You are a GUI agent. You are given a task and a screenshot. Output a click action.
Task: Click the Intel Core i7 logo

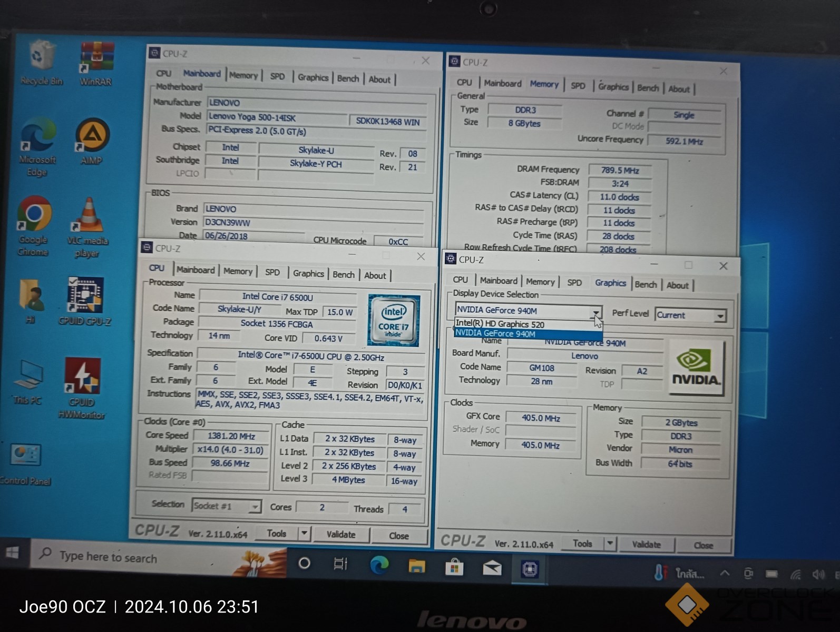click(394, 320)
